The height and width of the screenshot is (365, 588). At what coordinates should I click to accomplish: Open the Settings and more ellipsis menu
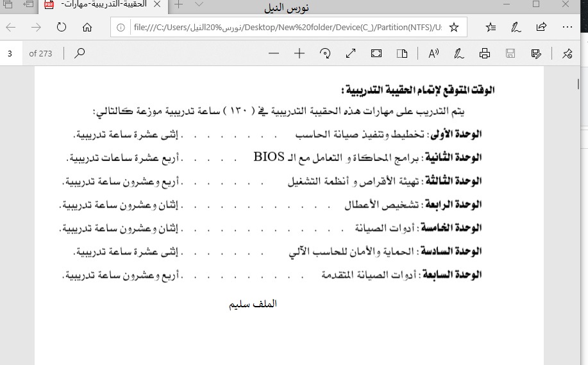click(567, 28)
